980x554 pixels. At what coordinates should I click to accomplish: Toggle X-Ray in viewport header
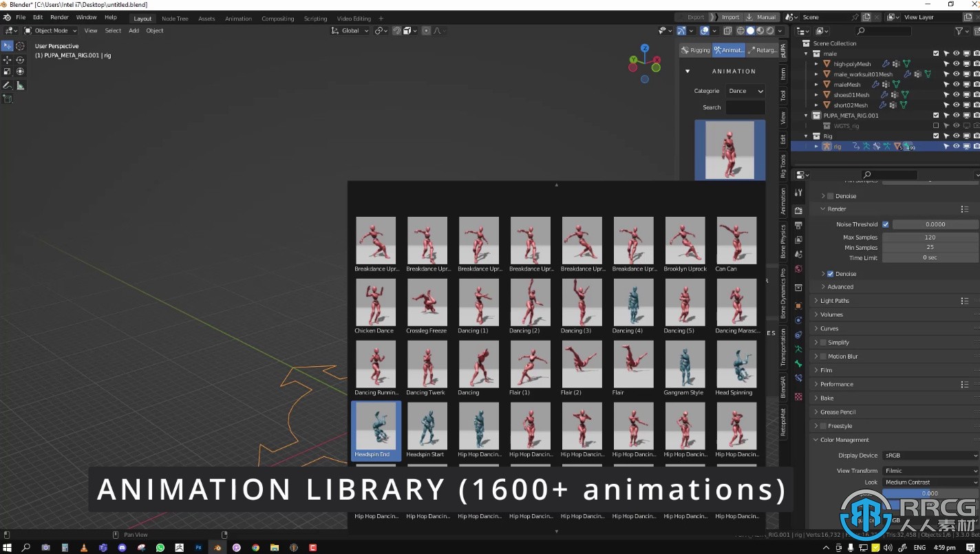(727, 30)
